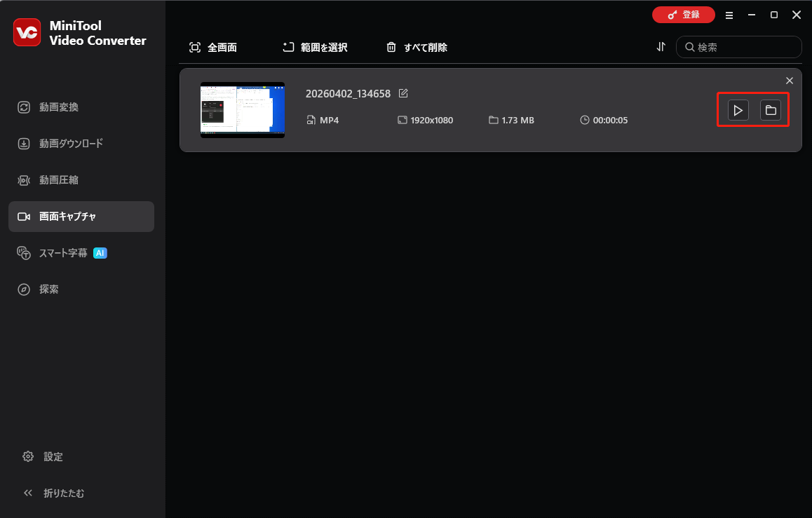Image resolution: width=812 pixels, height=518 pixels.
Task: Click the sort order icon near search
Action: [x=660, y=47]
